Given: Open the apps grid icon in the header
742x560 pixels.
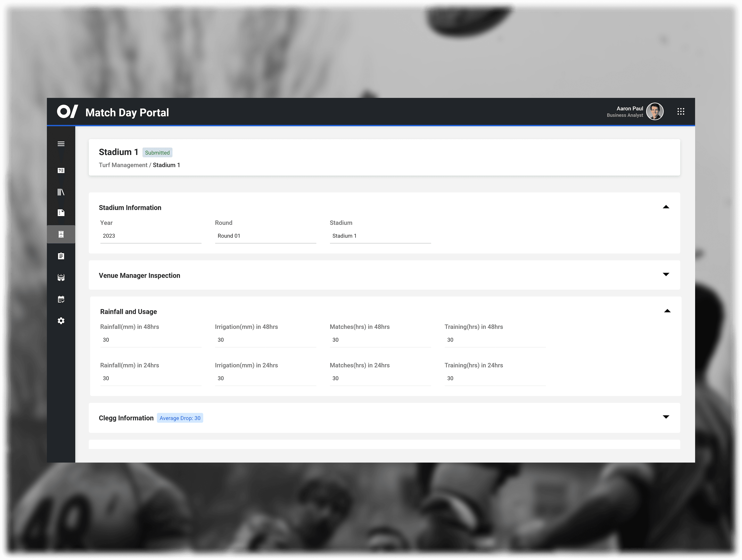Looking at the screenshot, I should [x=681, y=112].
